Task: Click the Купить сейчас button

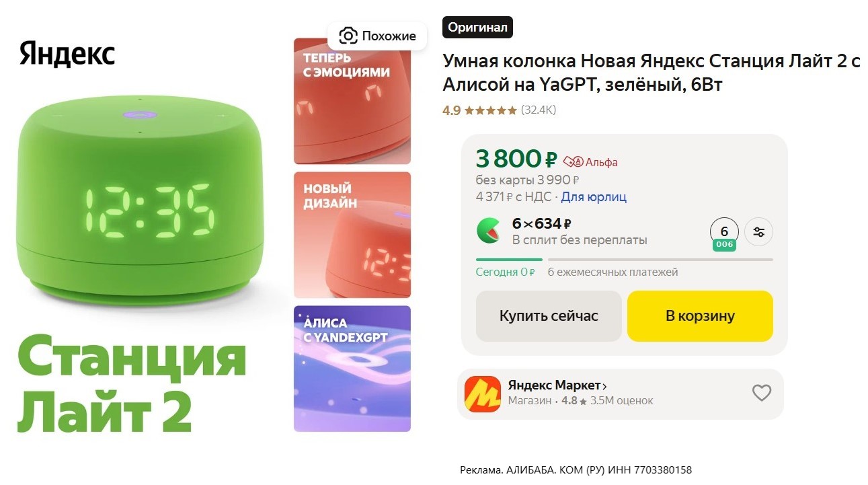Action: [549, 316]
